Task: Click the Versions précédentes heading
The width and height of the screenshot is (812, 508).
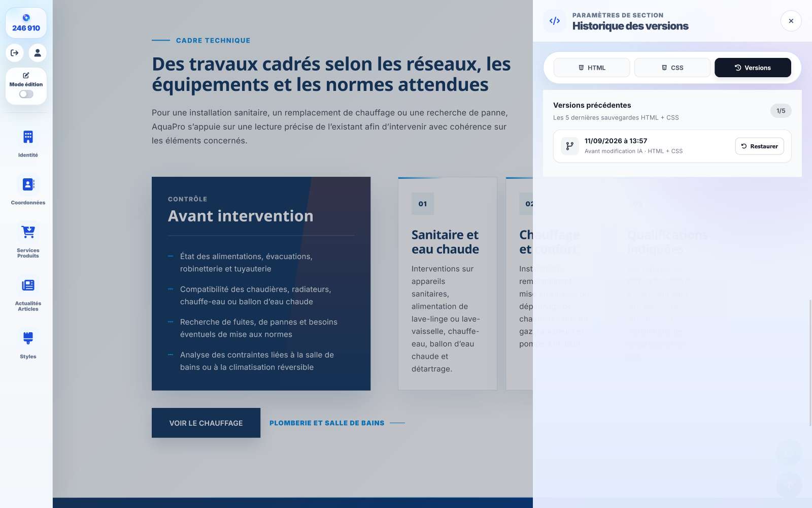Action: tap(592, 105)
